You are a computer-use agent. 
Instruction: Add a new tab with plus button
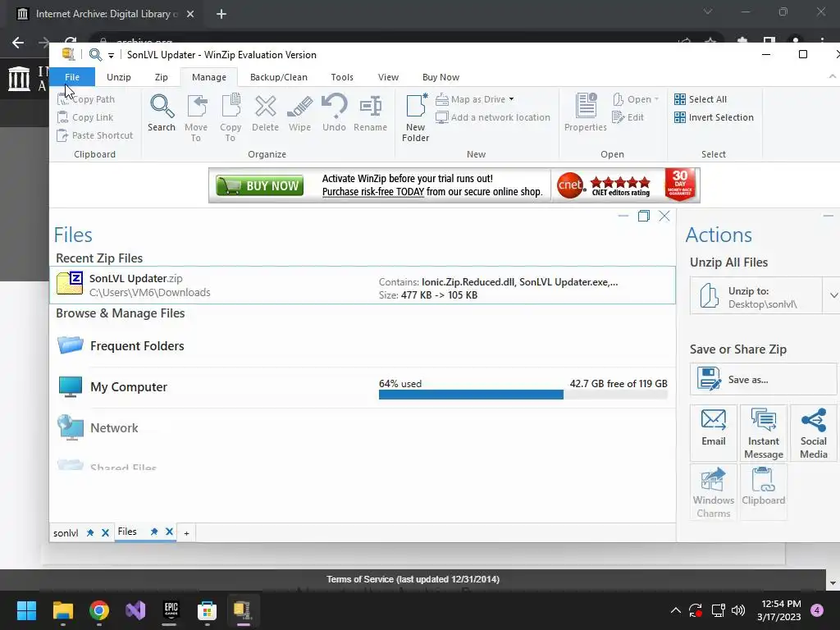186,533
